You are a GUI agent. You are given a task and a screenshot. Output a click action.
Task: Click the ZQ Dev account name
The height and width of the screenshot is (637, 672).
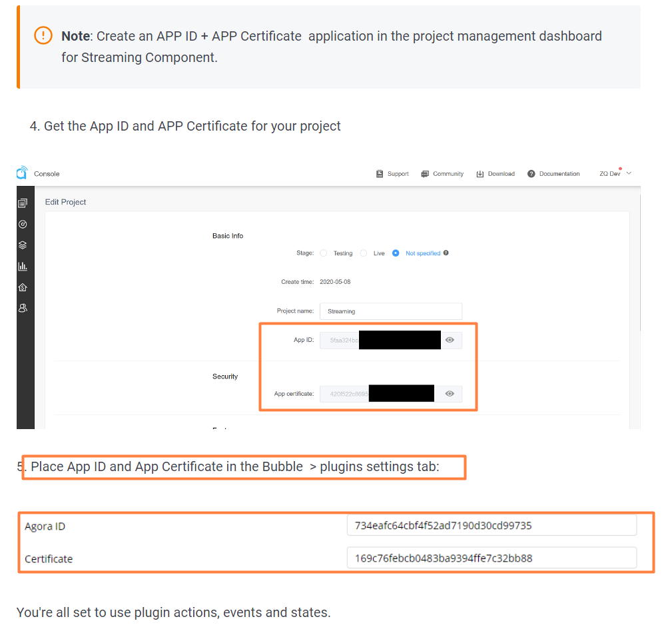click(x=610, y=174)
